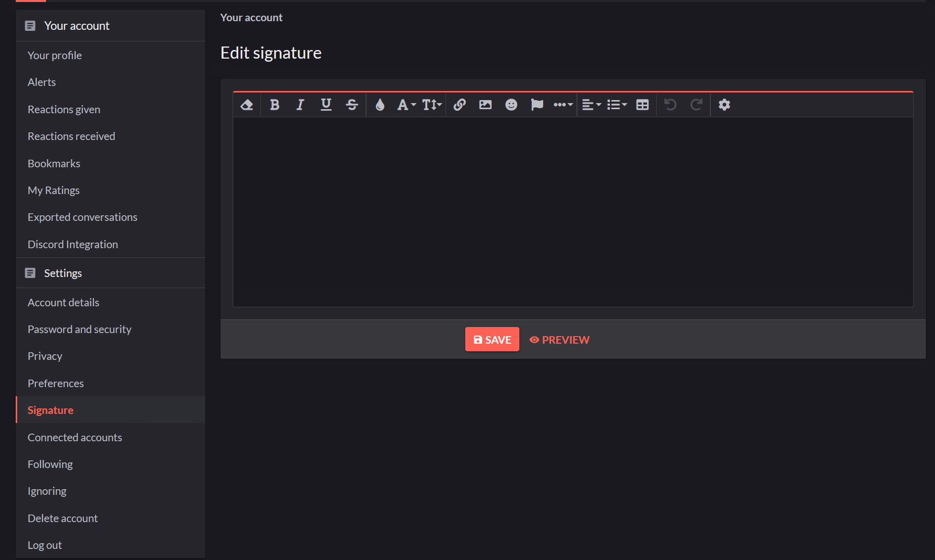935x560 pixels.
Task: Toggle bold formatting in the editor
Action: 275,105
